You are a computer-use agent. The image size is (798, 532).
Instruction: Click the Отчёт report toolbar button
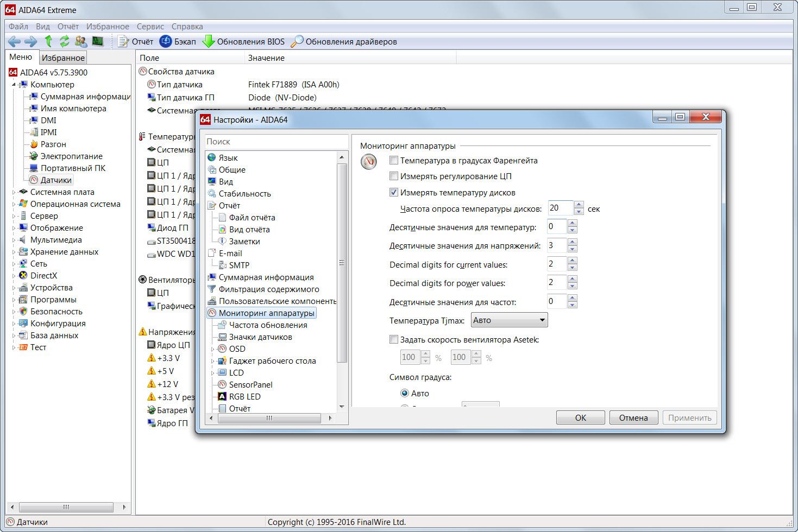tap(135, 41)
